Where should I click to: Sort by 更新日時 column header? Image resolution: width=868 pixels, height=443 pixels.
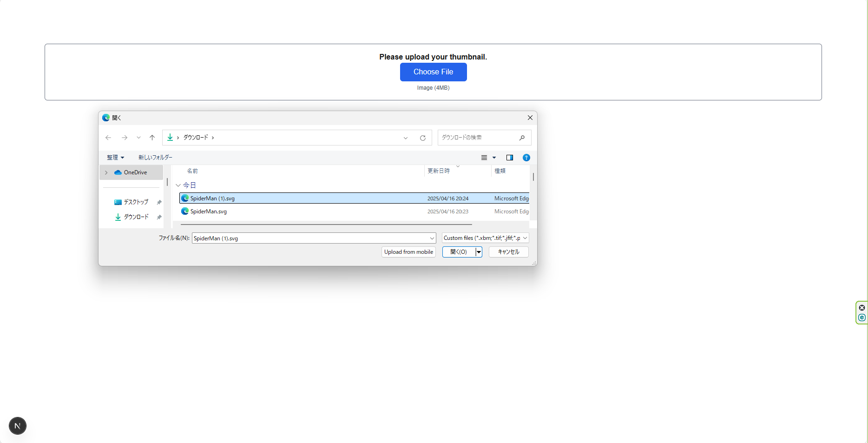[439, 171]
